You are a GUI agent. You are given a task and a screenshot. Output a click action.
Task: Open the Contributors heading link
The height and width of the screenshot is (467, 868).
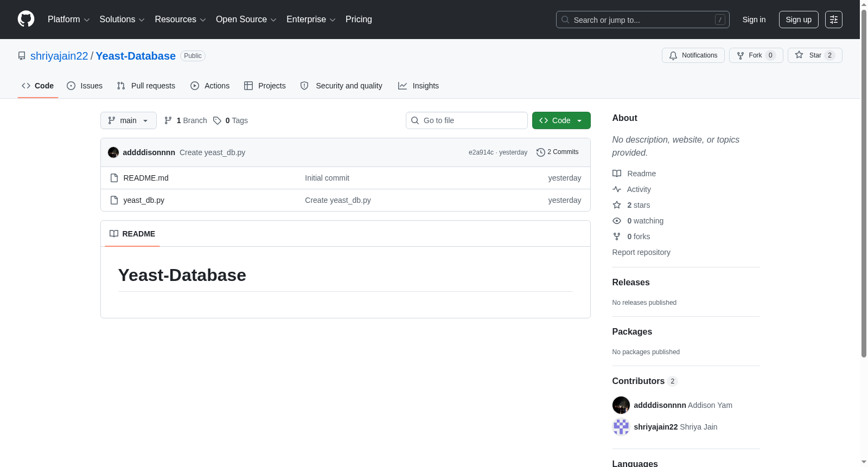tap(645, 381)
